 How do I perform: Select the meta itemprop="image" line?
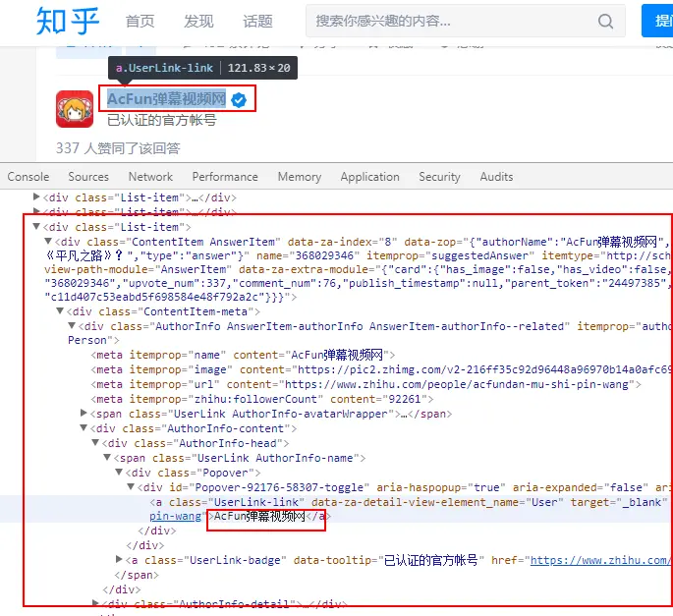[x=381, y=369]
